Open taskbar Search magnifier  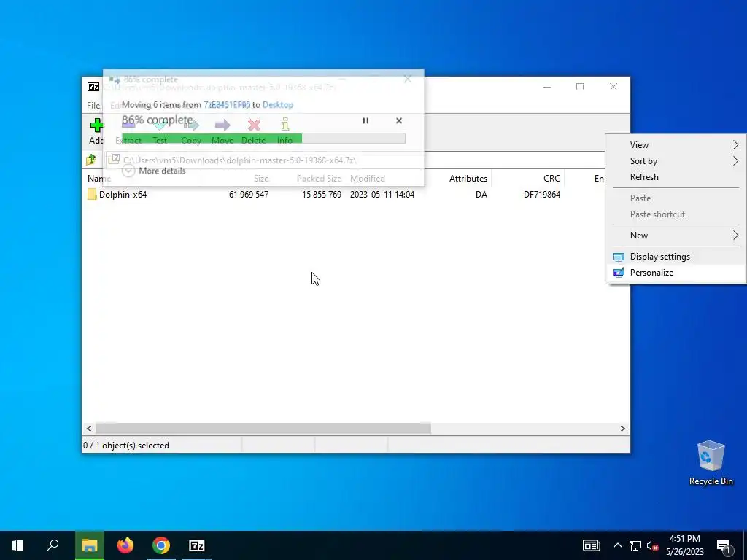pyautogui.click(x=53, y=545)
